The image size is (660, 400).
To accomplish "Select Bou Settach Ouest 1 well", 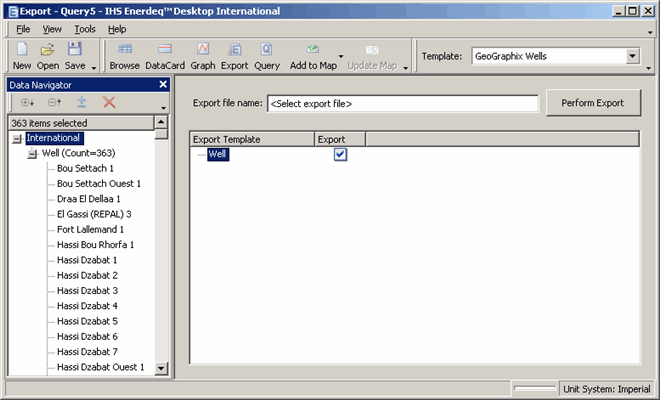I will pyautogui.click(x=99, y=184).
